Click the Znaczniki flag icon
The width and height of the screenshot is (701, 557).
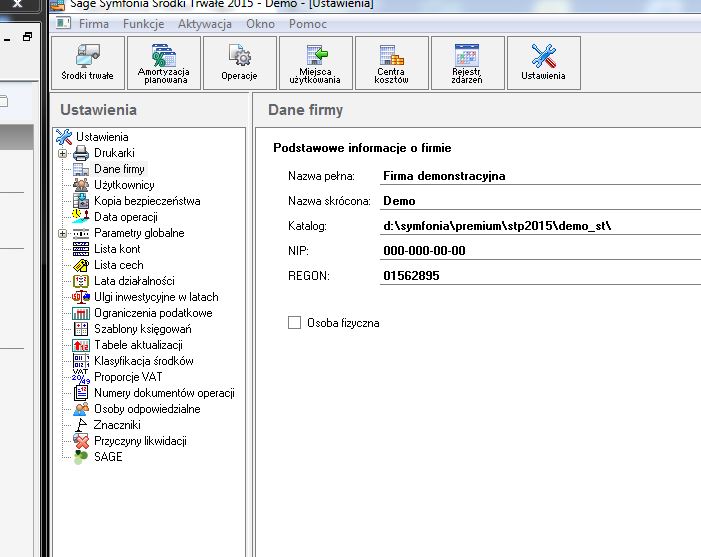(81, 425)
